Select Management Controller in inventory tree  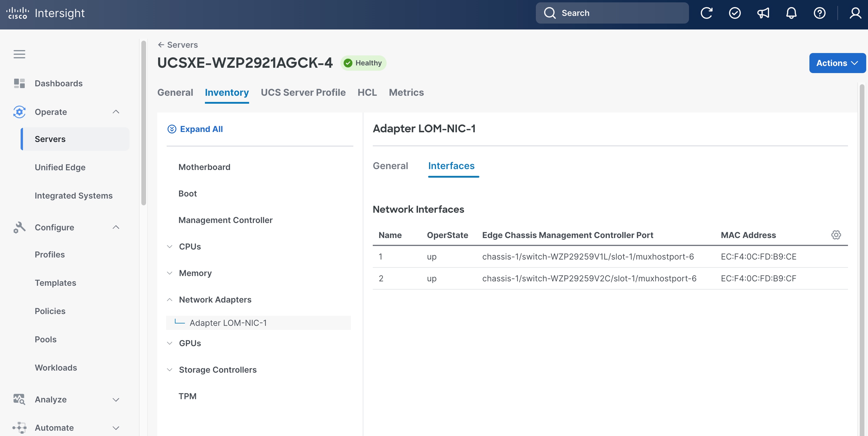(x=226, y=220)
